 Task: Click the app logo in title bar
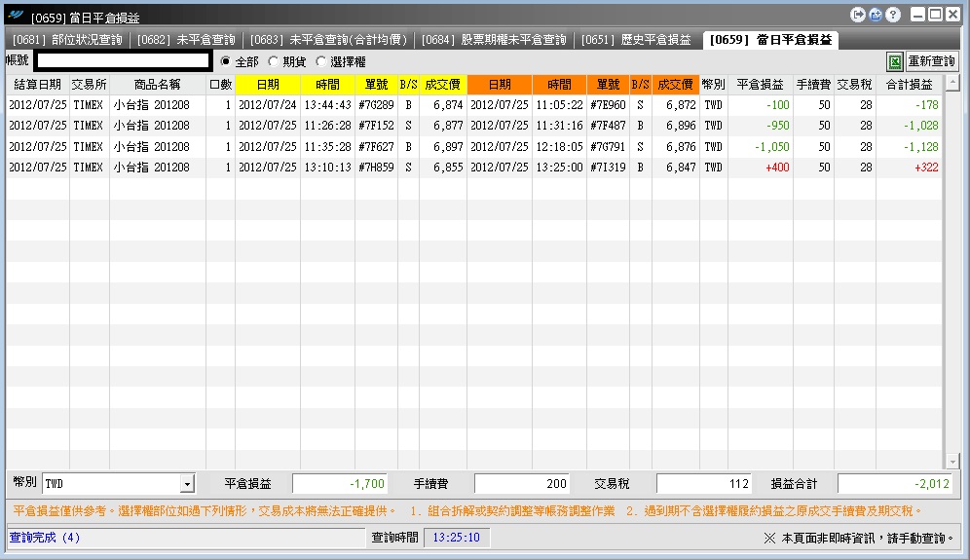tap(16, 15)
